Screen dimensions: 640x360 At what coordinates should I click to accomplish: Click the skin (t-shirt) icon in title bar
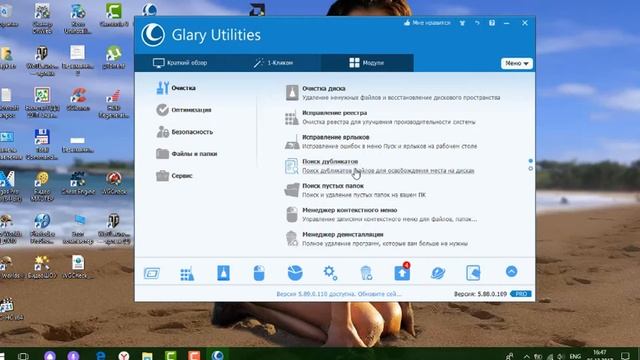(462, 23)
